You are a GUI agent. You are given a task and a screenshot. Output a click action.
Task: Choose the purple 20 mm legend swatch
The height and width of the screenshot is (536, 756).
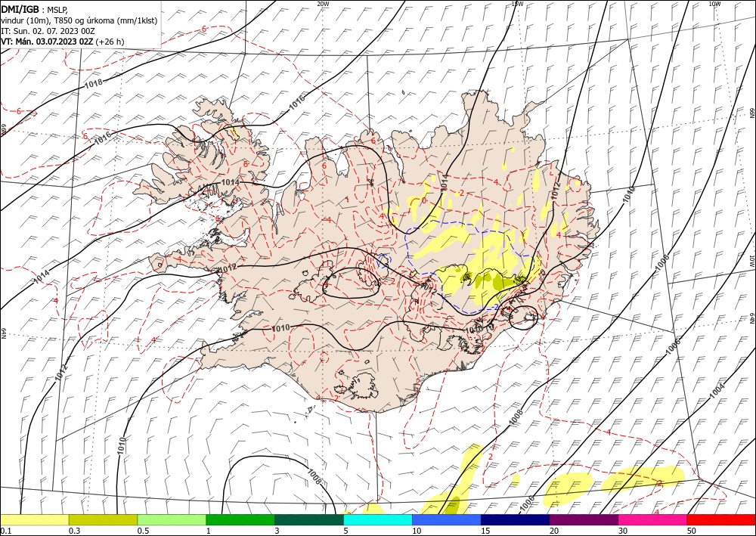point(584,519)
